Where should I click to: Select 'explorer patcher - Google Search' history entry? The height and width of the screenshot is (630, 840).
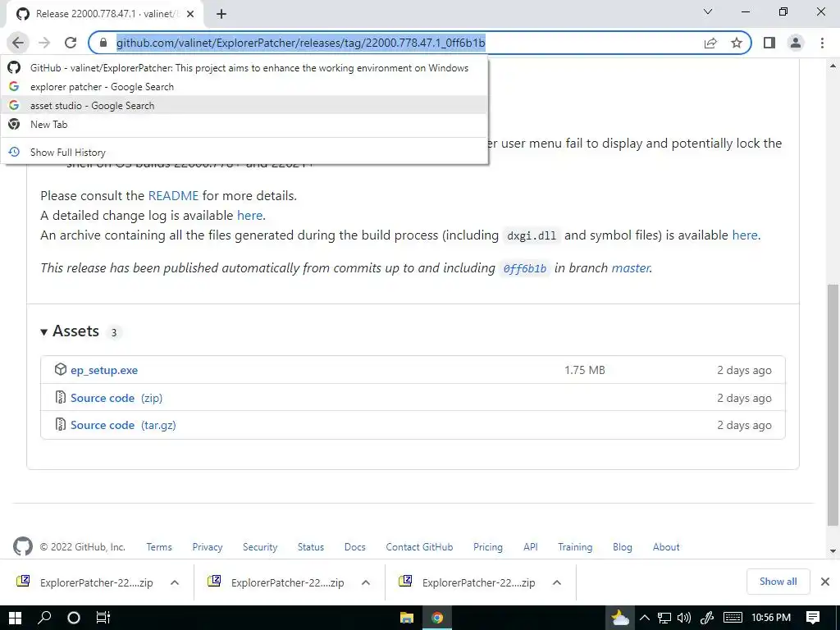click(x=244, y=87)
